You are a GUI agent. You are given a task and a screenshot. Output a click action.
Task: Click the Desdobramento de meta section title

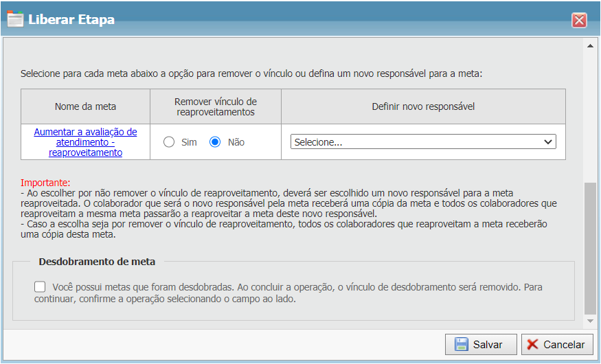[97, 262]
